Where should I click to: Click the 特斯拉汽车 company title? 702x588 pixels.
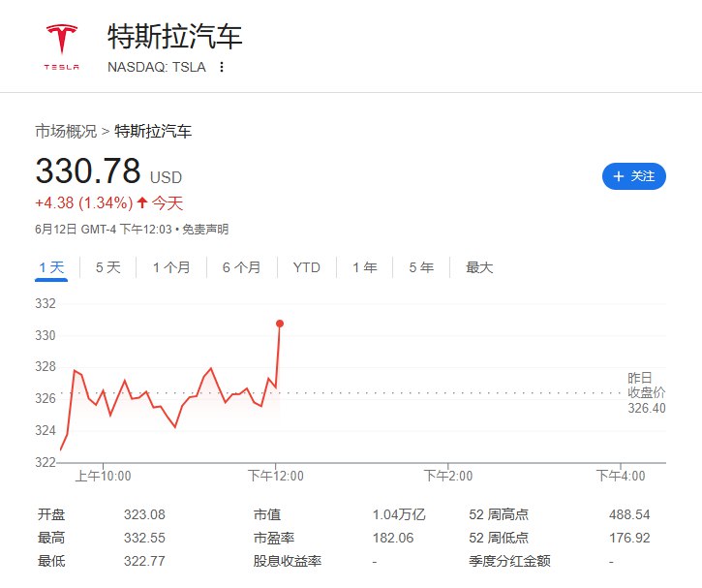[175, 36]
